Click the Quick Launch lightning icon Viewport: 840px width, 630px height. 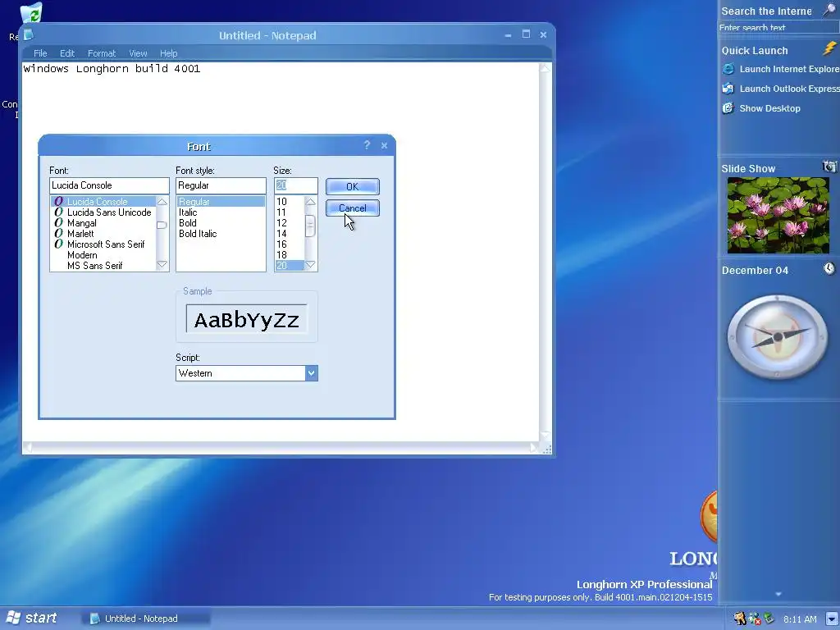click(829, 48)
